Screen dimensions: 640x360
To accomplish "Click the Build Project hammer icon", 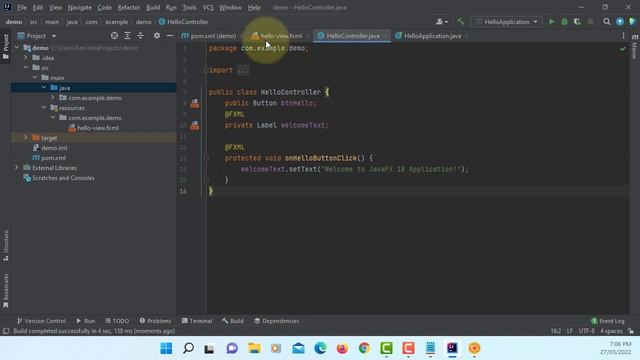I will [460, 22].
